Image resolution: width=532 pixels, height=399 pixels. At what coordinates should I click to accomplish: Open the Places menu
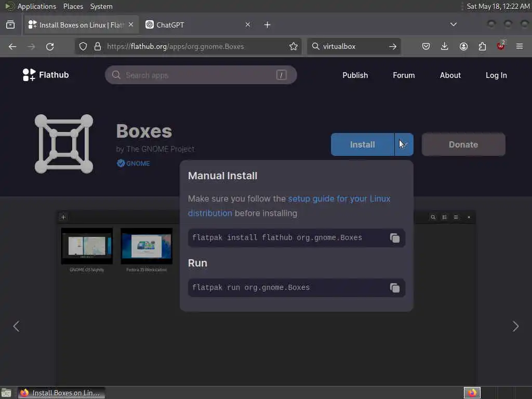pyautogui.click(x=73, y=6)
